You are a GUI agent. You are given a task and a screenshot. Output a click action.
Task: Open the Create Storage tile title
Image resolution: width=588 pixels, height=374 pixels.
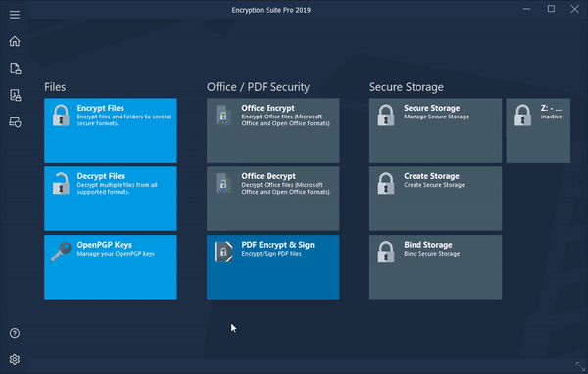pos(431,176)
